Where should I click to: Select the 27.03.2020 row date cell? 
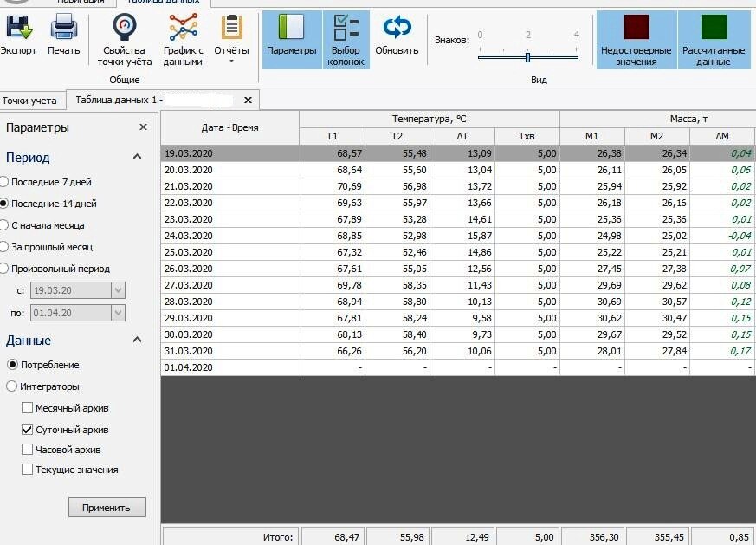[x=230, y=285]
